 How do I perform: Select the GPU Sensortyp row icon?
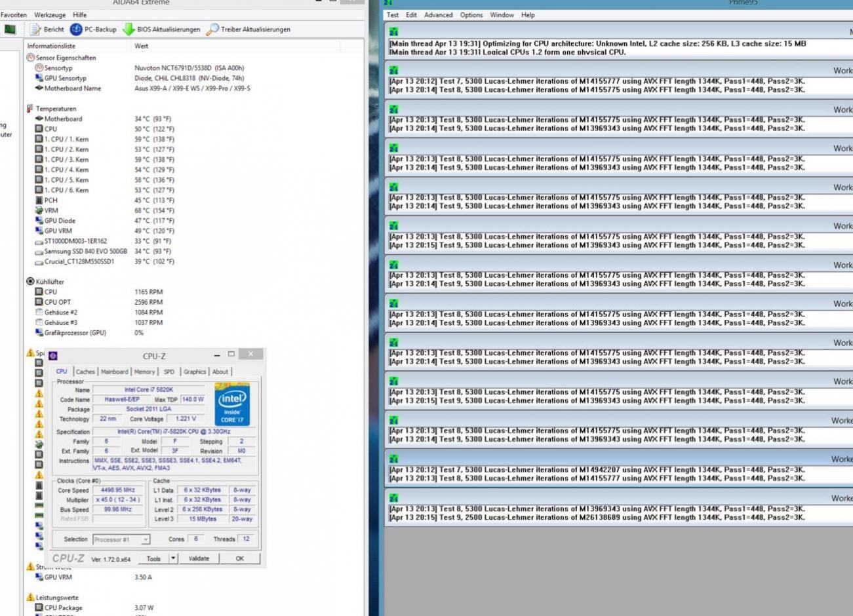tap(39, 78)
